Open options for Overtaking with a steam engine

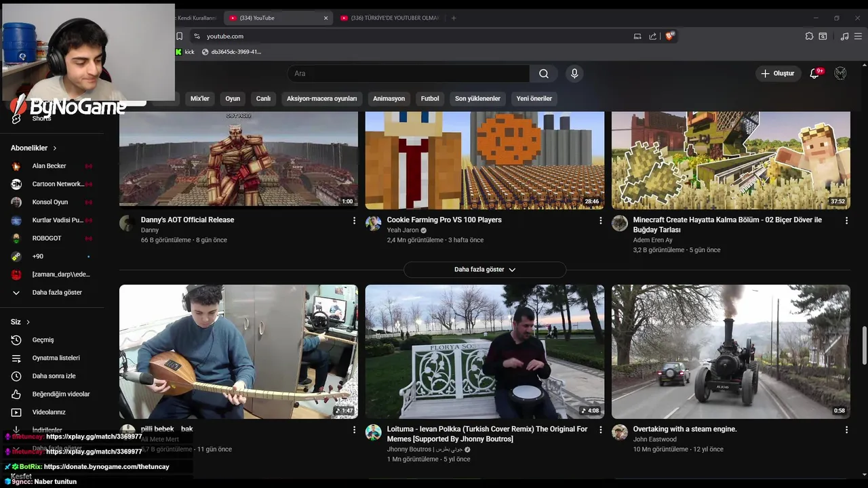(x=846, y=430)
